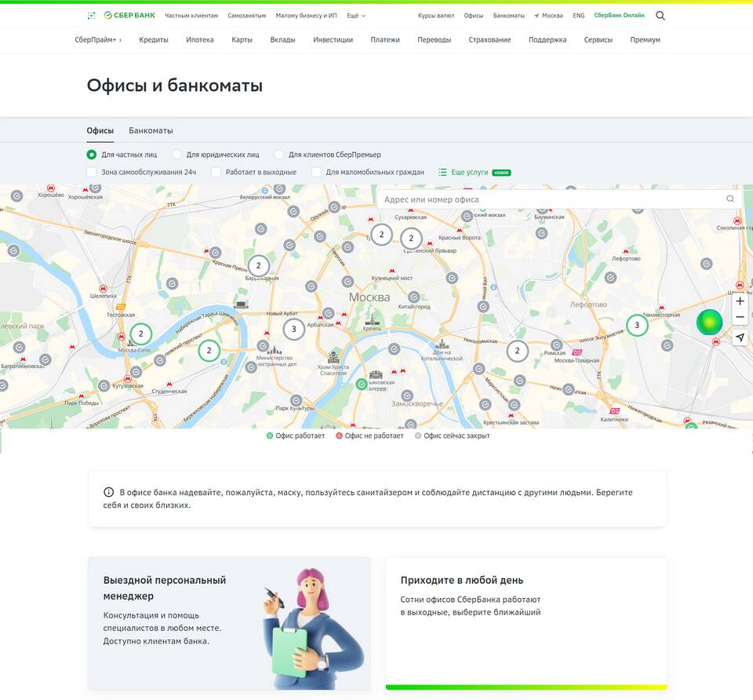Expand the Ещё menu in the top bar
The image size is (753, 700).
pos(356,16)
